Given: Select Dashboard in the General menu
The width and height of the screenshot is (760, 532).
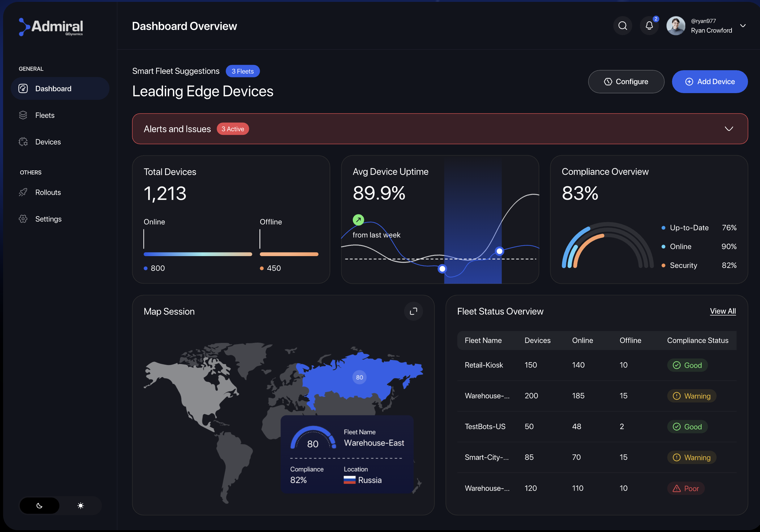Looking at the screenshot, I should (53, 88).
